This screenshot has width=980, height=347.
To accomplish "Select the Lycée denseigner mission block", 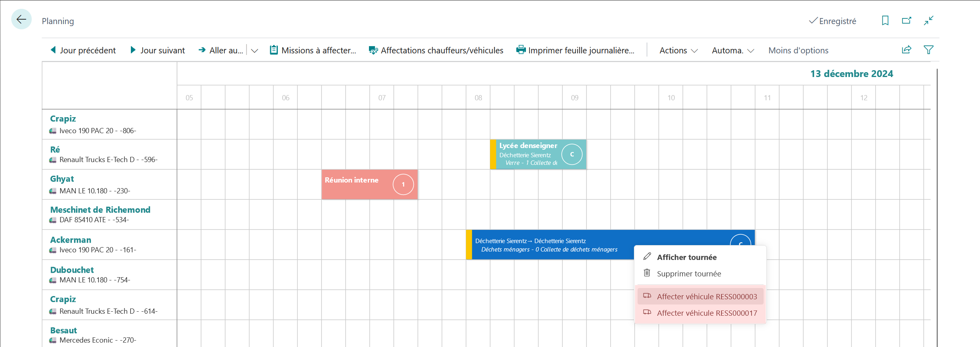I will [538, 154].
